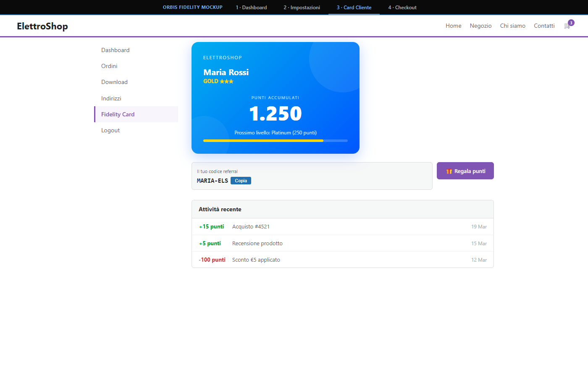Navigate to Home in the header menu
Image resolution: width=588 pixels, height=378 pixels.
click(x=453, y=26)
